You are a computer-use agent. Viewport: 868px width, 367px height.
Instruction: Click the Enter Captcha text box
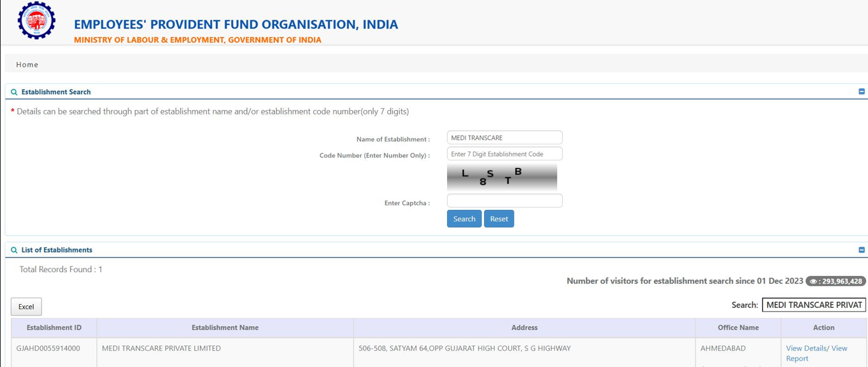pos(504,201)
